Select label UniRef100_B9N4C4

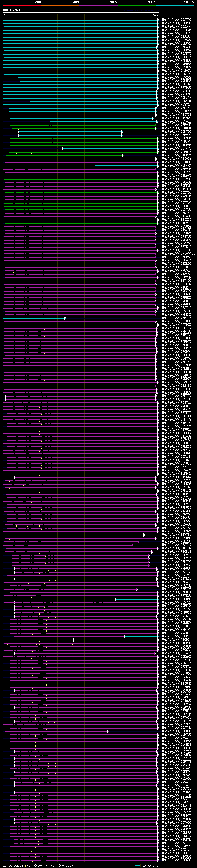(x=177, y=410)
